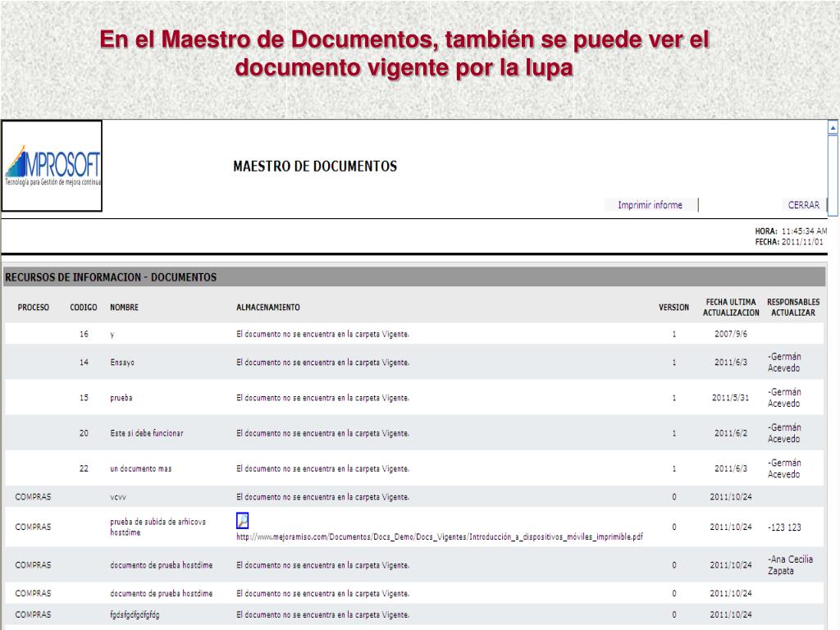
Task: Select document 'Este si debe funcionar'
Action: (147, 433)
